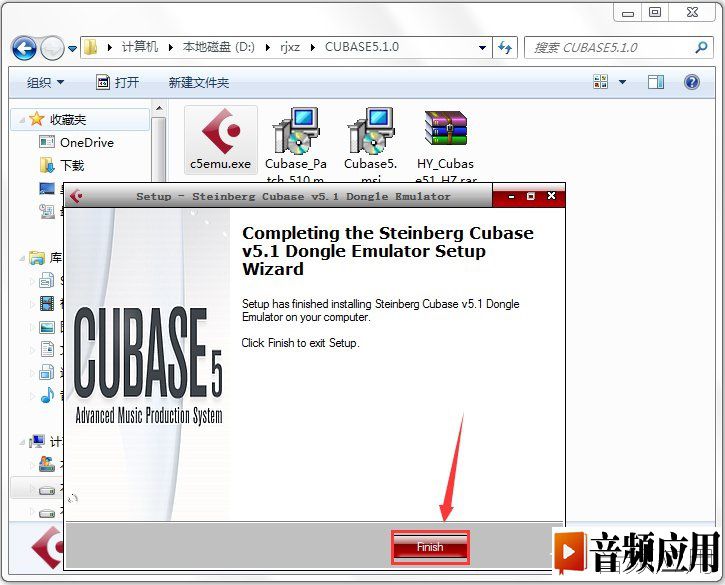
Task: Select the Cubase5.msi installer file icon
Action: pyautogui.click(x=371, y=131)
